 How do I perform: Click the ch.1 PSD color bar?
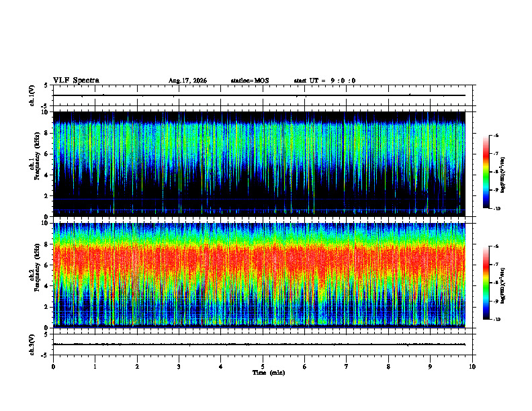click(486, 172)
